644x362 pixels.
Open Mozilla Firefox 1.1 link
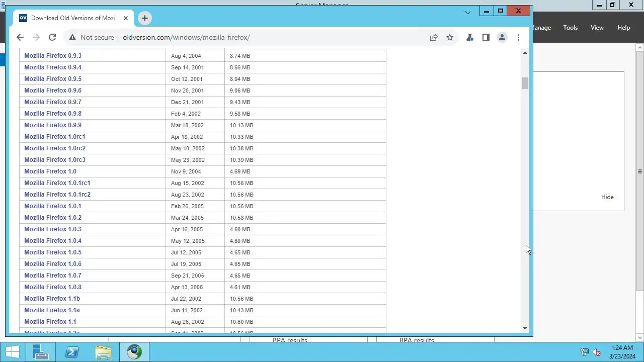50,322
